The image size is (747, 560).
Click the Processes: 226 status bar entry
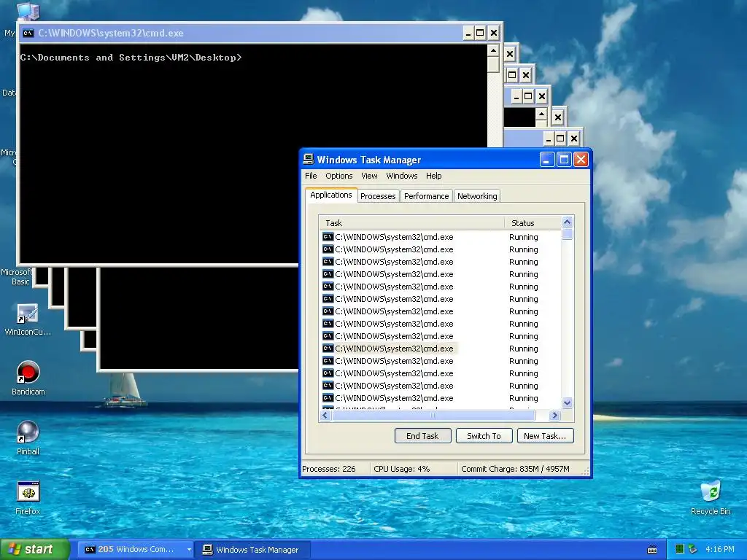(335, 469)
